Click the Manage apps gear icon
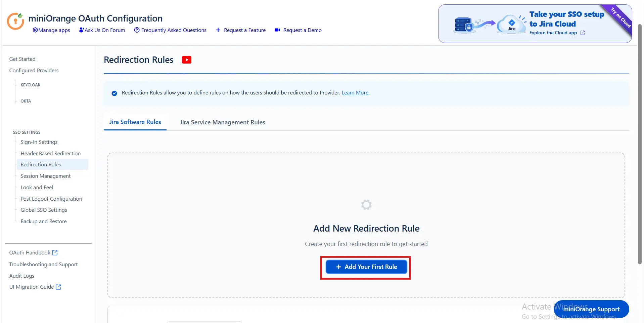The width and height of the screenshot is (644, 323). [35, 30]
